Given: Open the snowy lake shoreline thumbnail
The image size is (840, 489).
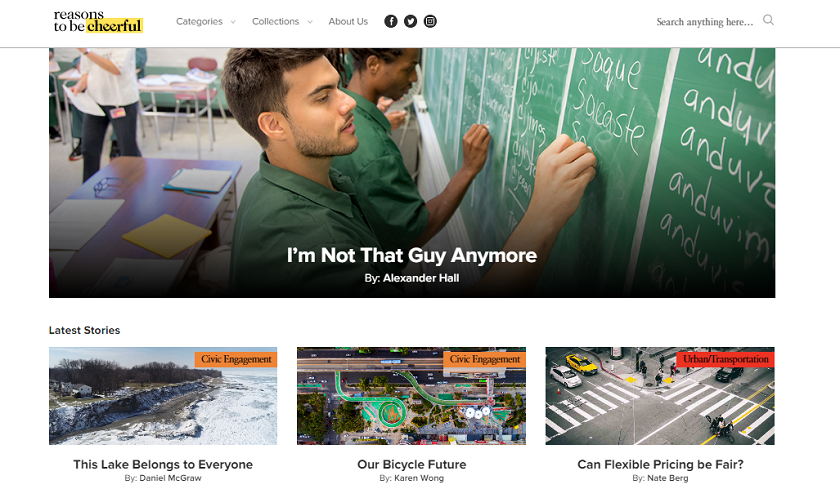Looking at the screenshot, I should [163, 396].
